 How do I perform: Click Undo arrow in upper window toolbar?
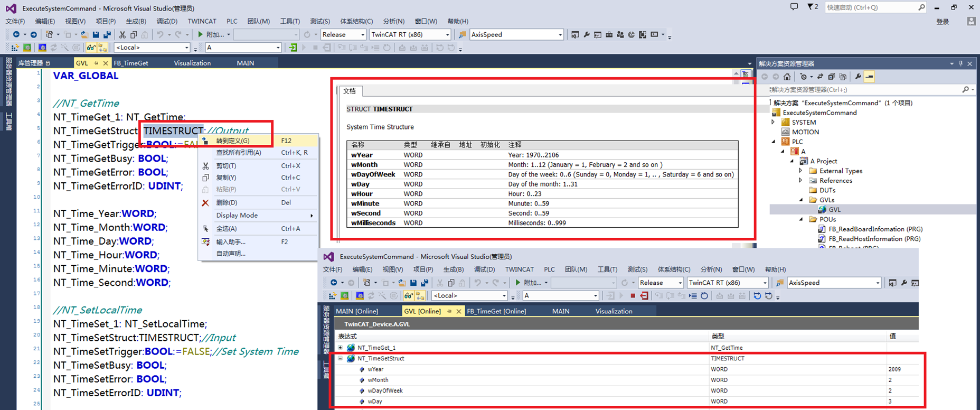[160, 34]
